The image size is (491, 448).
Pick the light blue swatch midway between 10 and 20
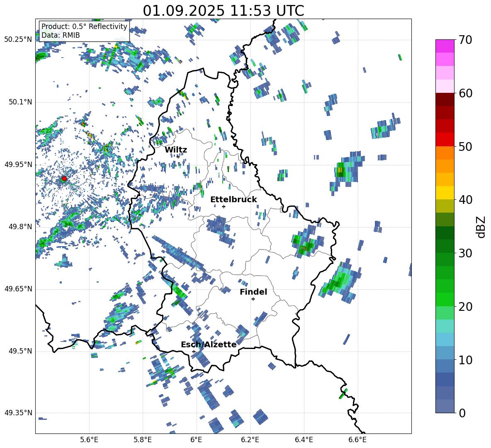coord(445,339)
